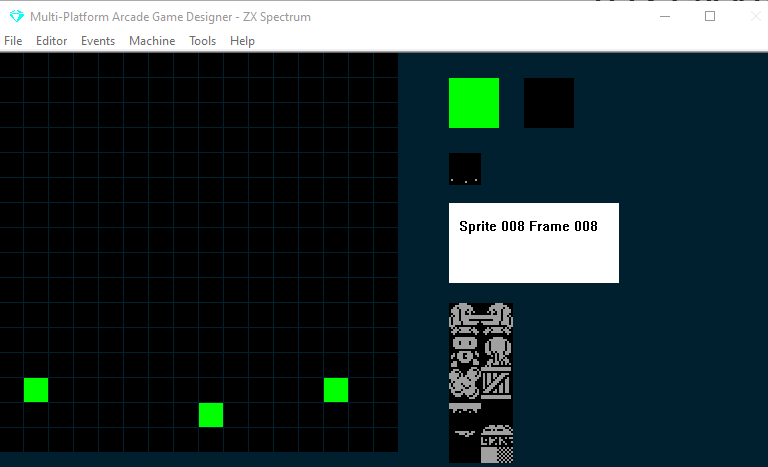
Task: Click the small sprite preview thumbnail
Action: [465, 169]
